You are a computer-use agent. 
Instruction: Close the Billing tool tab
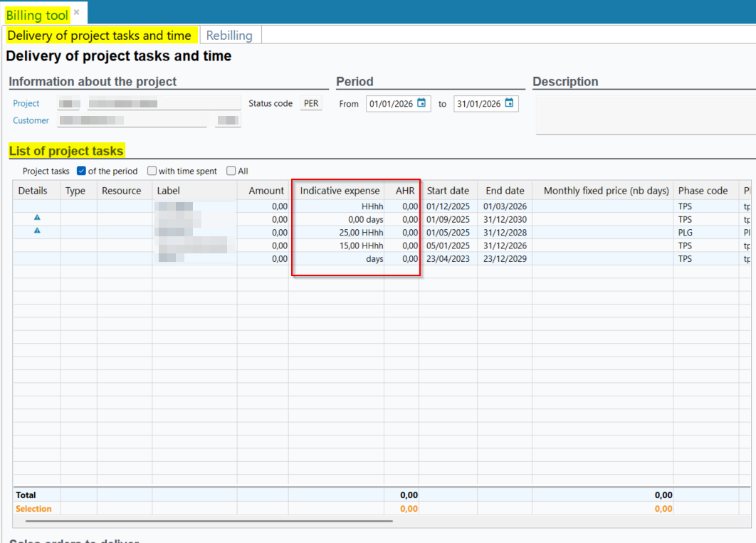click(77, 13)
